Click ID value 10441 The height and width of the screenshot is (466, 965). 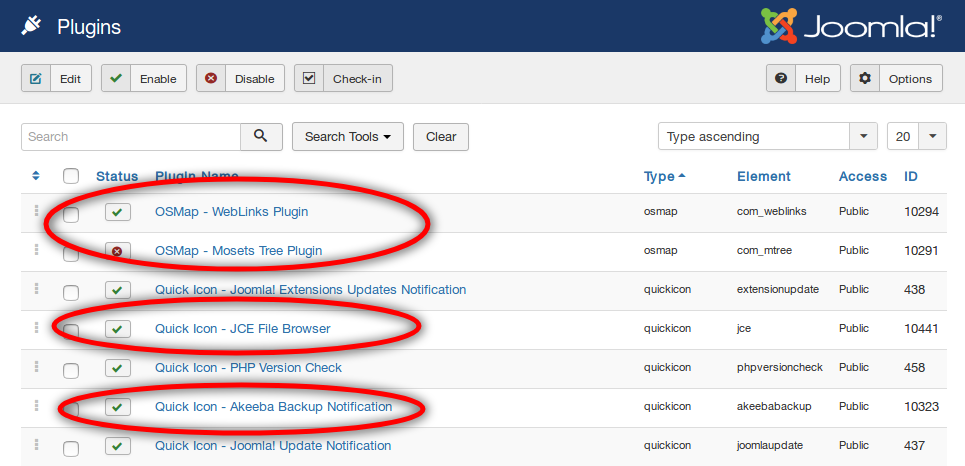click(x=921, y=329)
